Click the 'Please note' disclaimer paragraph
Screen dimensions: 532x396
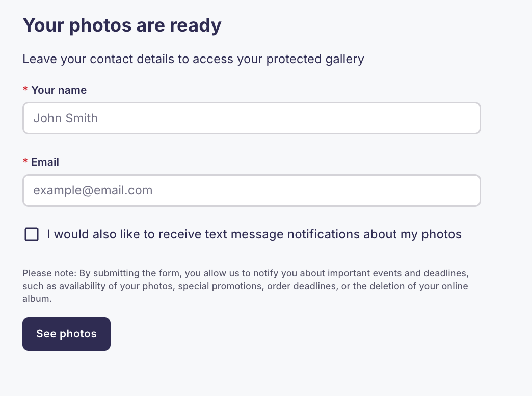pyautogui.click(x=245, y=286)
